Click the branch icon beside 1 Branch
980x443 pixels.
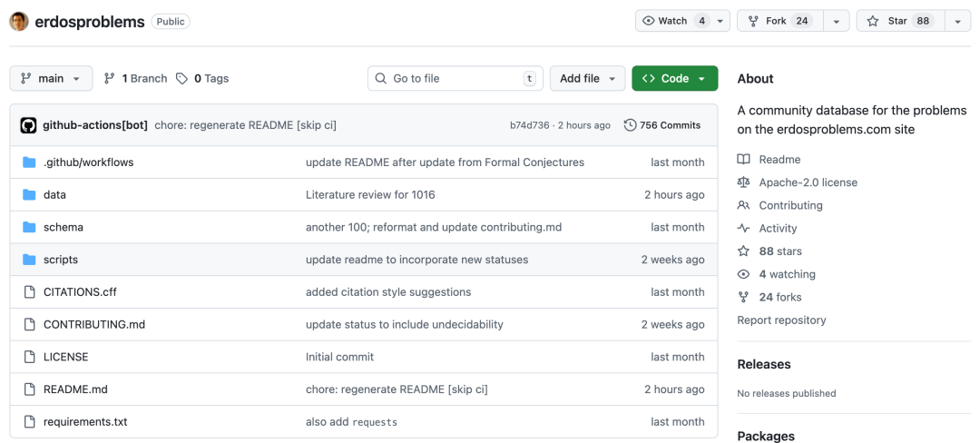point(110,79)
